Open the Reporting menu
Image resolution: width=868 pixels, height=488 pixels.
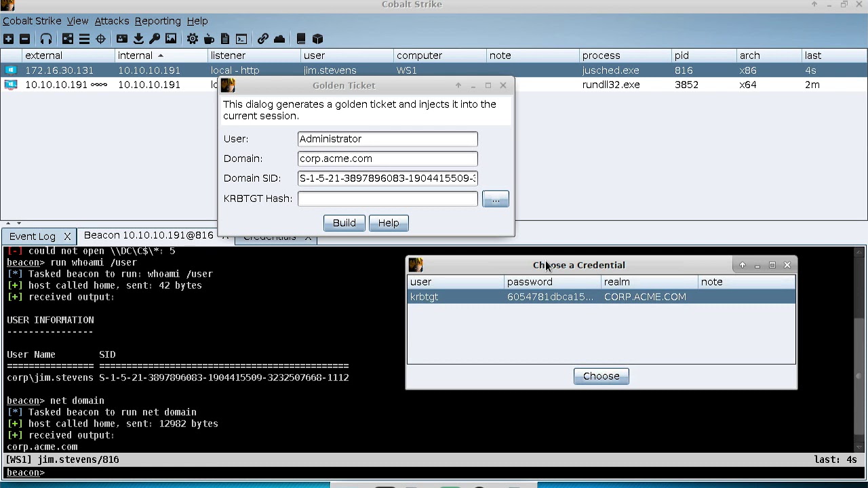[x=158, y=21]
